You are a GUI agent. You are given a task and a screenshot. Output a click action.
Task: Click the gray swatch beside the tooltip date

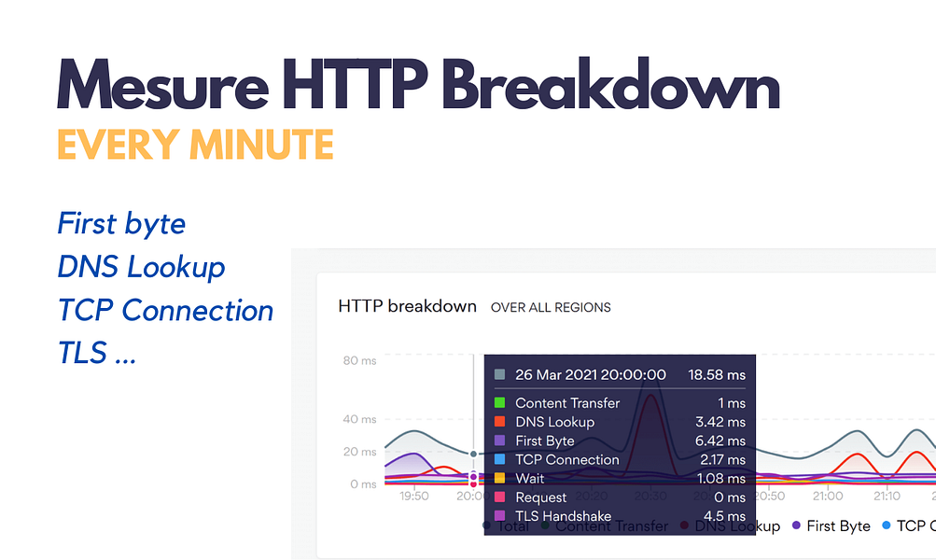point(499,374)
